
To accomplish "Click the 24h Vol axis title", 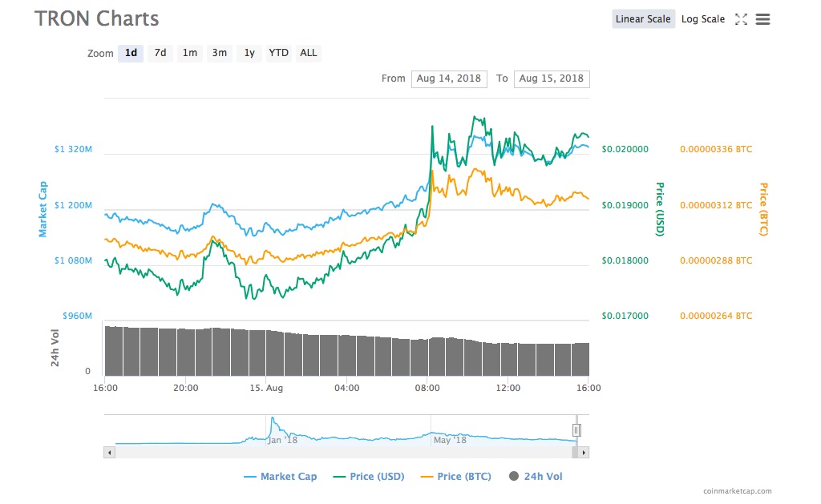I will 55,348.
